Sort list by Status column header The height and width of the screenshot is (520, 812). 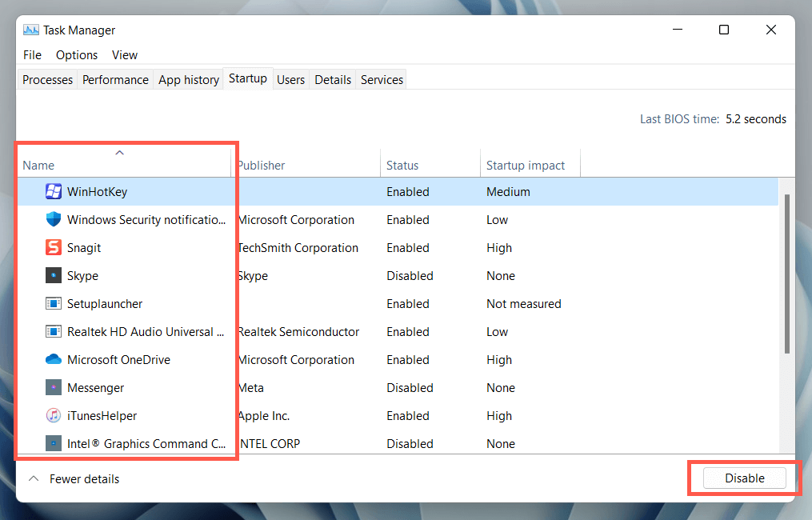[402, 166]
